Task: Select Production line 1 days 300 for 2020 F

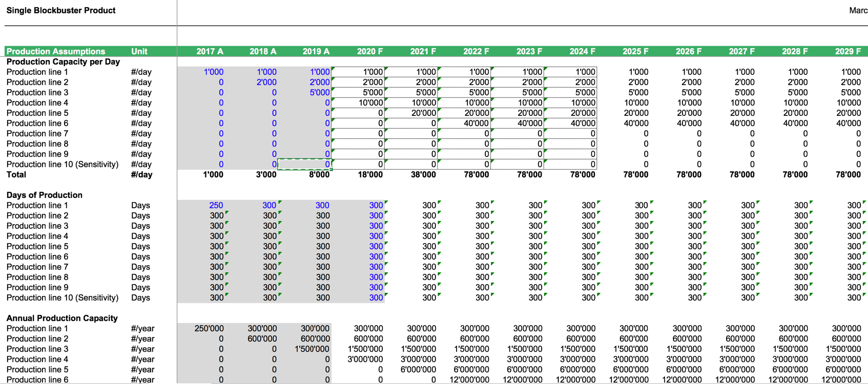Action: point(376,205)
